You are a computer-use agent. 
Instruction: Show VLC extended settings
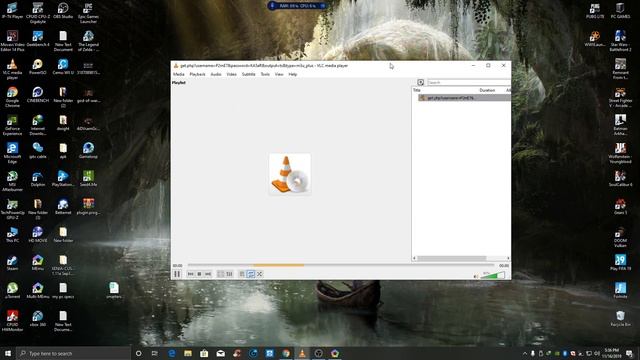tap(229, 274)
